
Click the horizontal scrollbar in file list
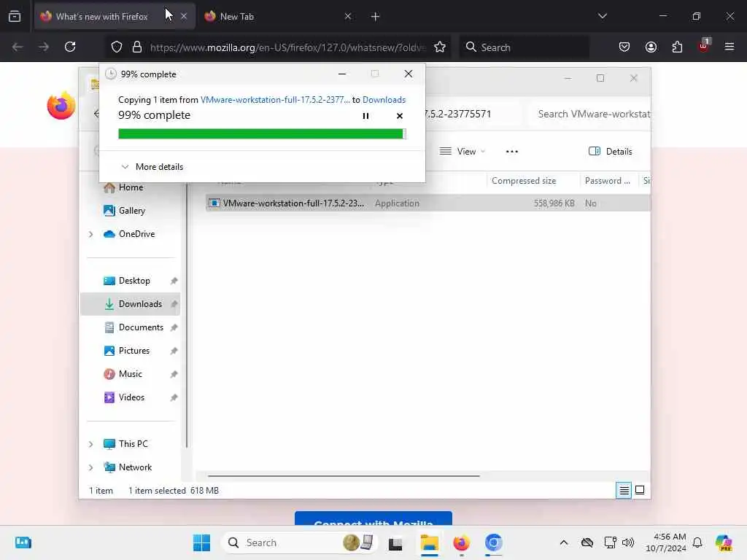point(344,475)
